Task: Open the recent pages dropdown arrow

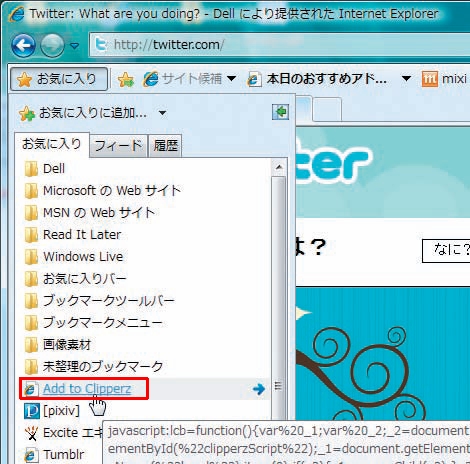Action: 74,45
